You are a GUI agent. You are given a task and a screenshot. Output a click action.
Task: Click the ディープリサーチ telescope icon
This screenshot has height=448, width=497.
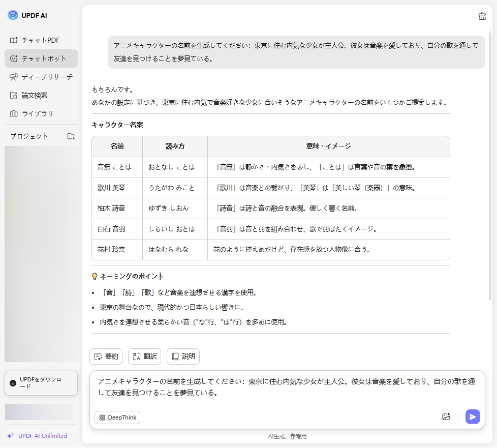[14, 77]
